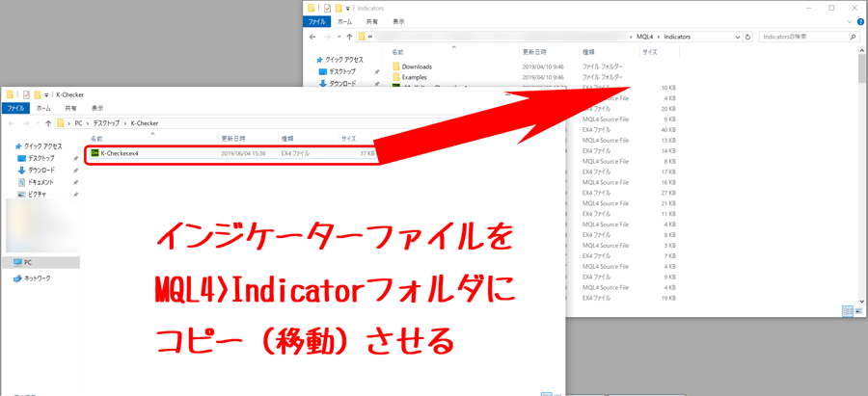Click the Downloads folder icon
Screen dimensions: 868x396
pos(396,66)
